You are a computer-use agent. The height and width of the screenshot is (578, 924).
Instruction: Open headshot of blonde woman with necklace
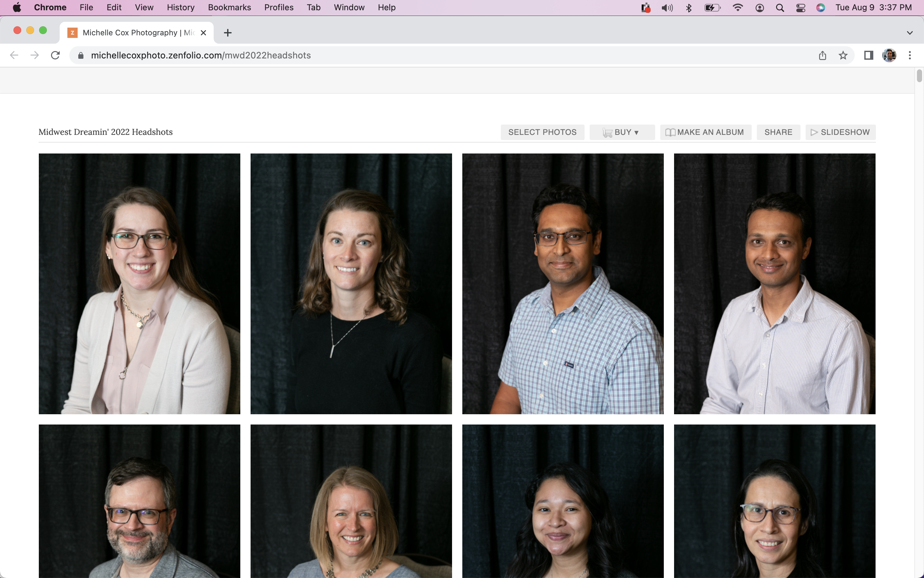tap(351, 501)
